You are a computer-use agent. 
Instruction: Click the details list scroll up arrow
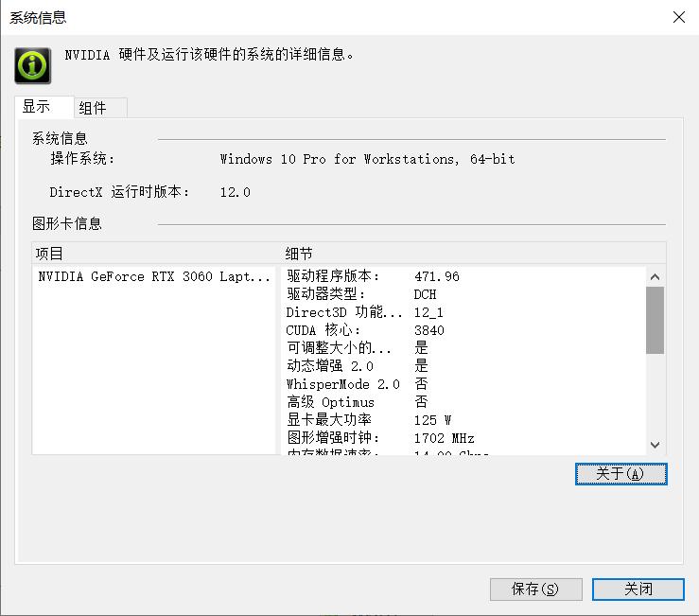pos(655,277)
